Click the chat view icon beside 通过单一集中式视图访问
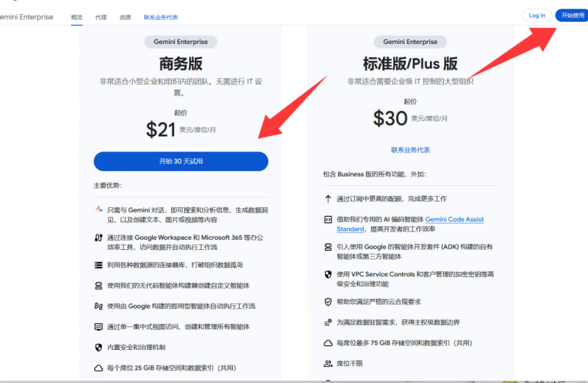The width and height of the screenshot is (588, 383). [x=98, y=326]
